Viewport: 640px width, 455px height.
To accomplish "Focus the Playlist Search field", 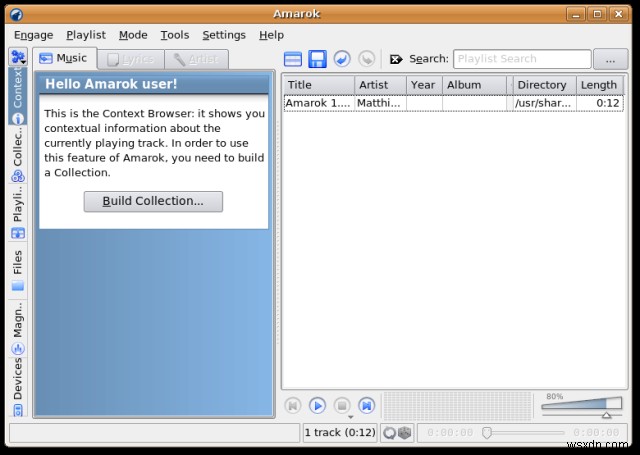I will click(x=522, y=59).
